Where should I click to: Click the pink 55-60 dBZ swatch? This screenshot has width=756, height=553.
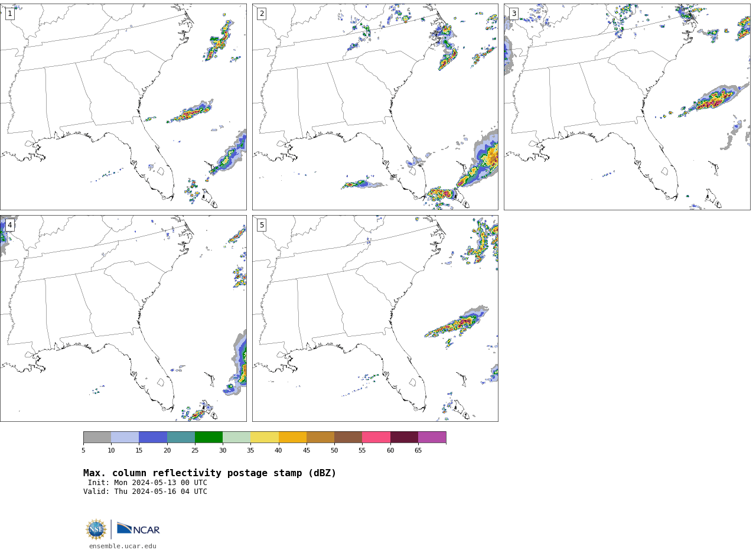[x=376, y=437]
